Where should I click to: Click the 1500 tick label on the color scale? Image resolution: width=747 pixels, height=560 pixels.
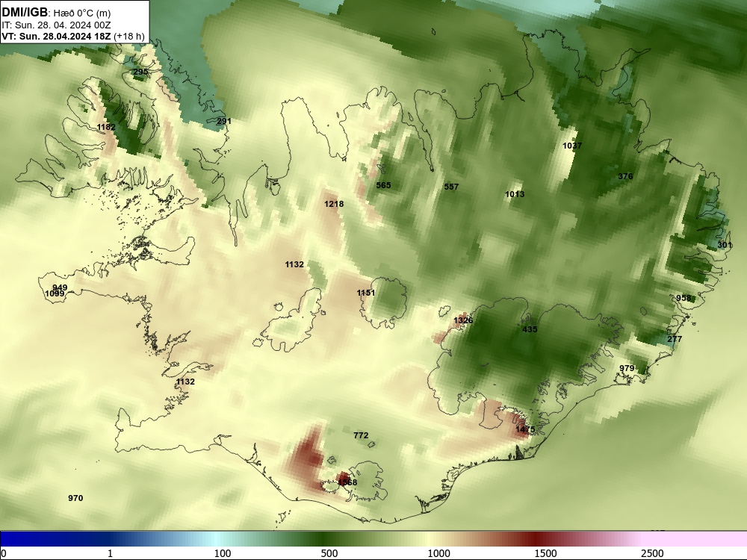pos(545,553)
